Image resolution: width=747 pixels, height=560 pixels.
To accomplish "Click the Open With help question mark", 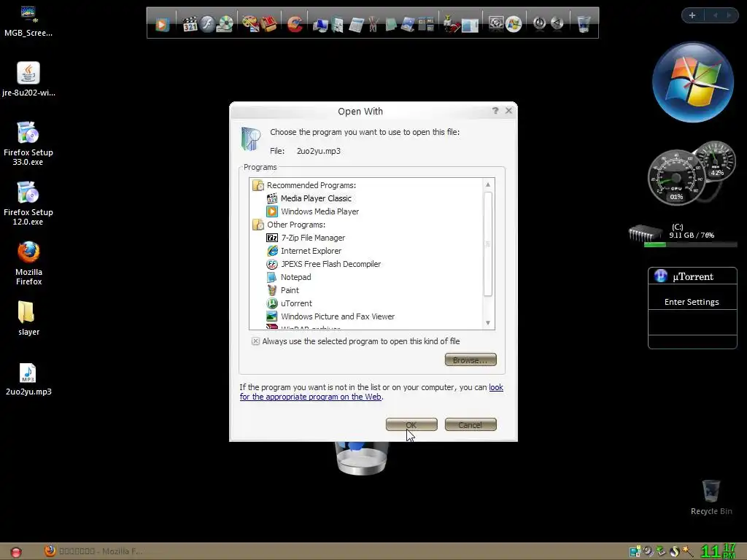I will [x=495, y=111].
